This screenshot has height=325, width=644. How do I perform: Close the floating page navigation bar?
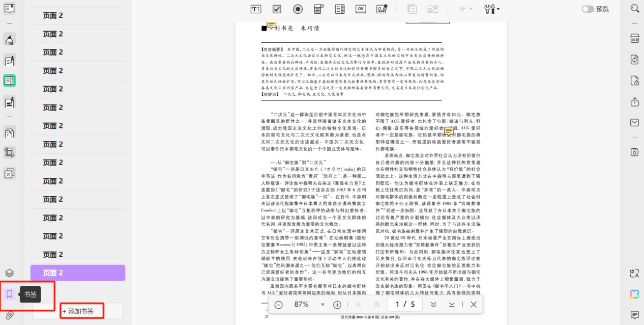tap(473, 305)
